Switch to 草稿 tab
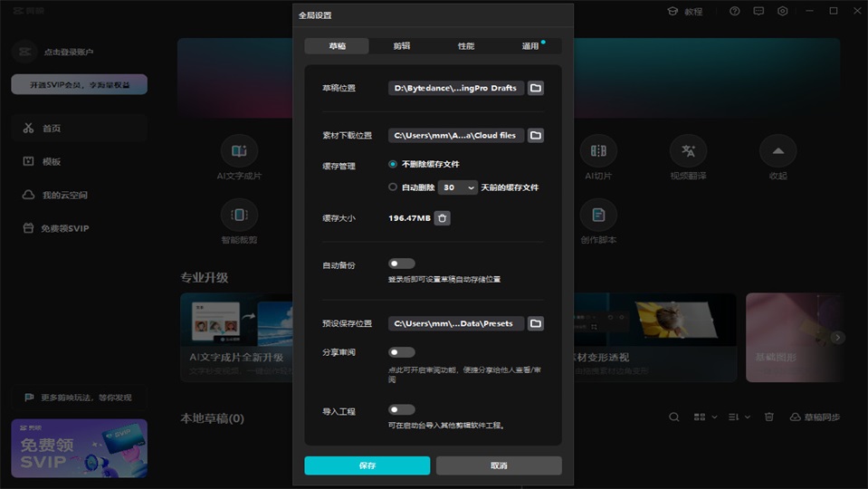Screen dimensions: 868x489 pyautogui.click(x=337, y=46)
